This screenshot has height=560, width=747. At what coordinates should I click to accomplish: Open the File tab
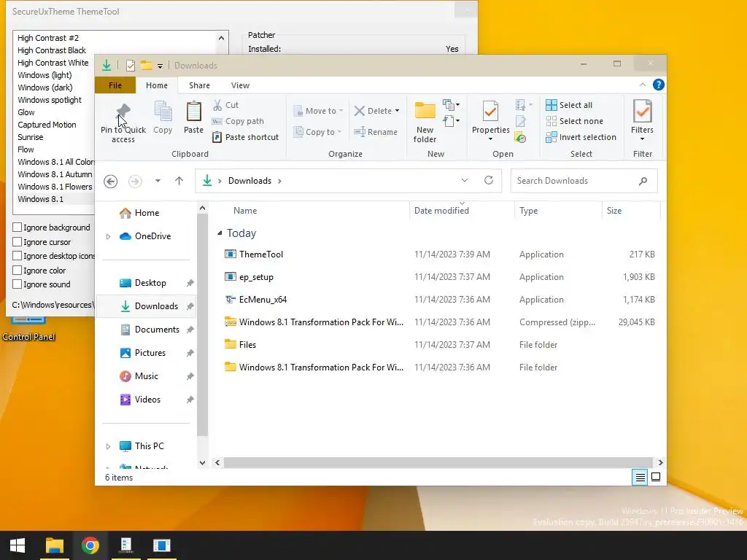pyautogui.click(x=115, y=85)
